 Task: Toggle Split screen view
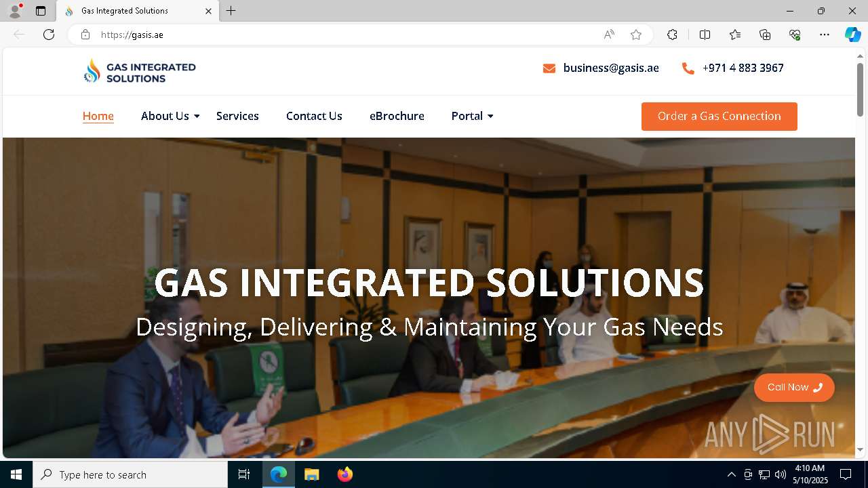click(x=705, y=35)
